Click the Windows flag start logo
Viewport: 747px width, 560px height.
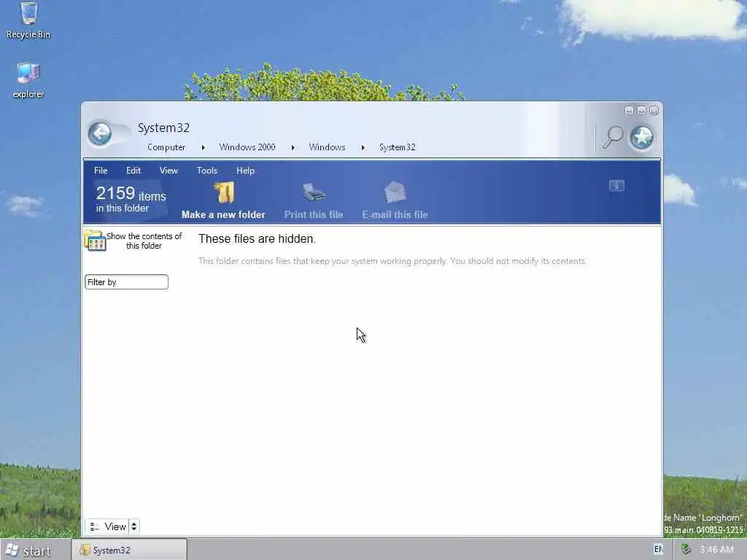(12, 550)
